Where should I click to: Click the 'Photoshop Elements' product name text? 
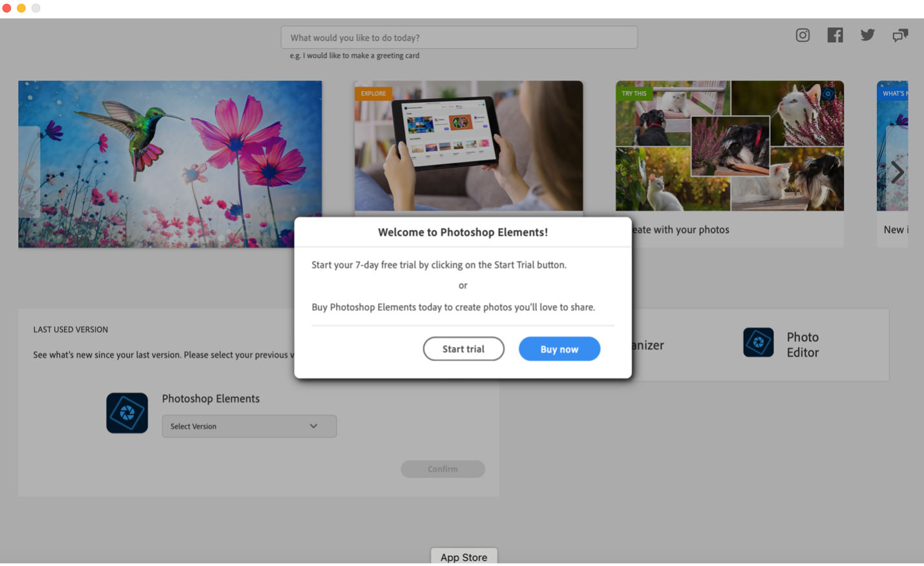point(211,399)
